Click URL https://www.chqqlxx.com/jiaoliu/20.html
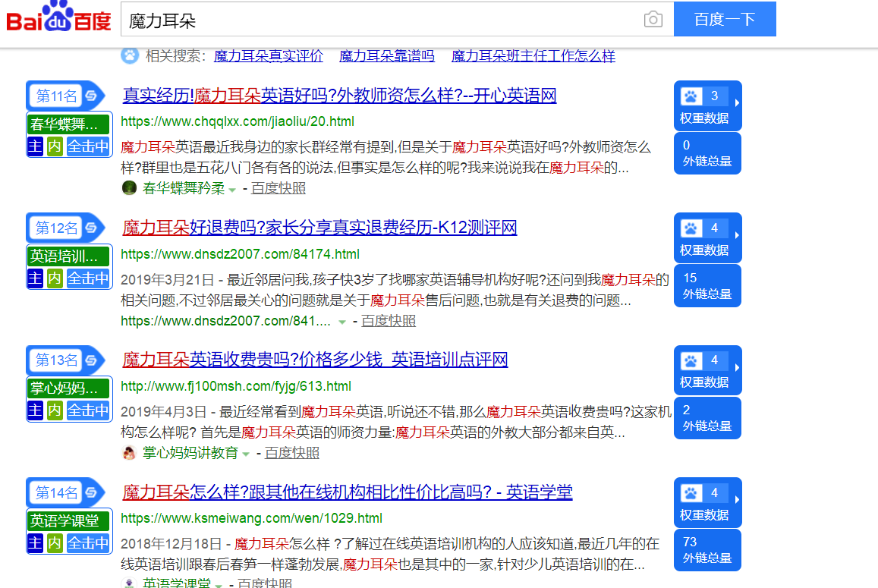 pyautogui.click(x=238, y=121)
